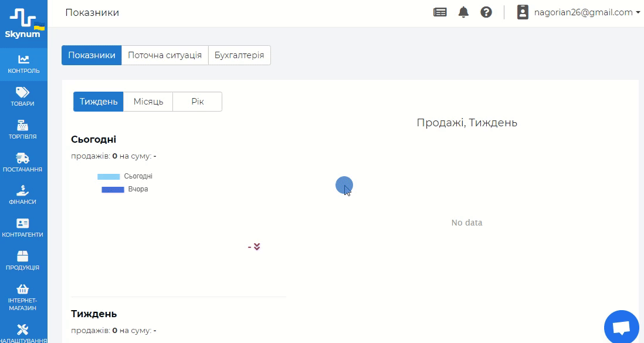Open the Налаштування tools section
Image resolution: width=644 pixels, height=343 pixels.
click(x=23, y=333)
